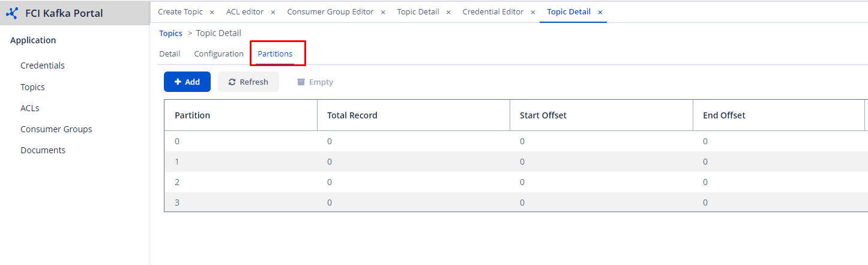
Task: Go to Topics via breadcrumb link
Action: click(x=170, y=33)
